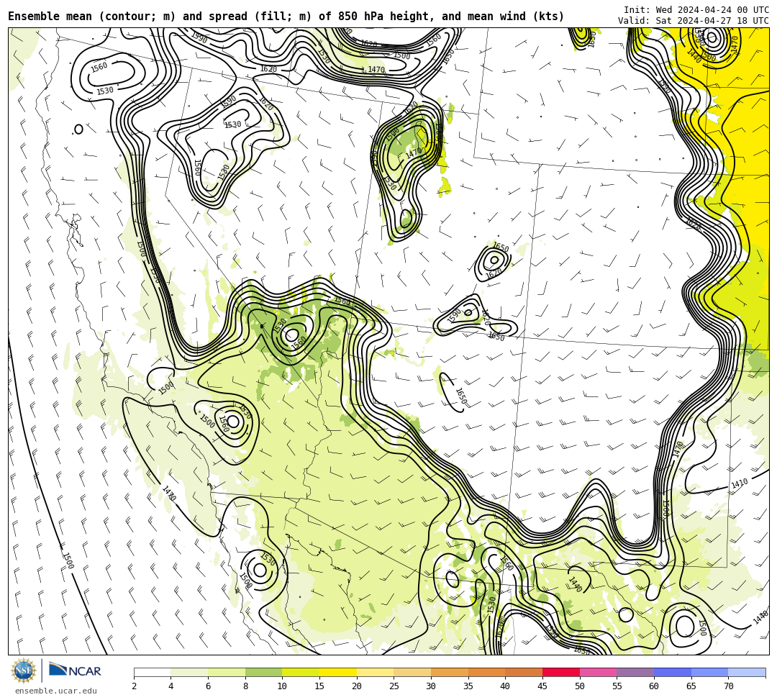Click colorbar tick label '25'

coord(394,686)
